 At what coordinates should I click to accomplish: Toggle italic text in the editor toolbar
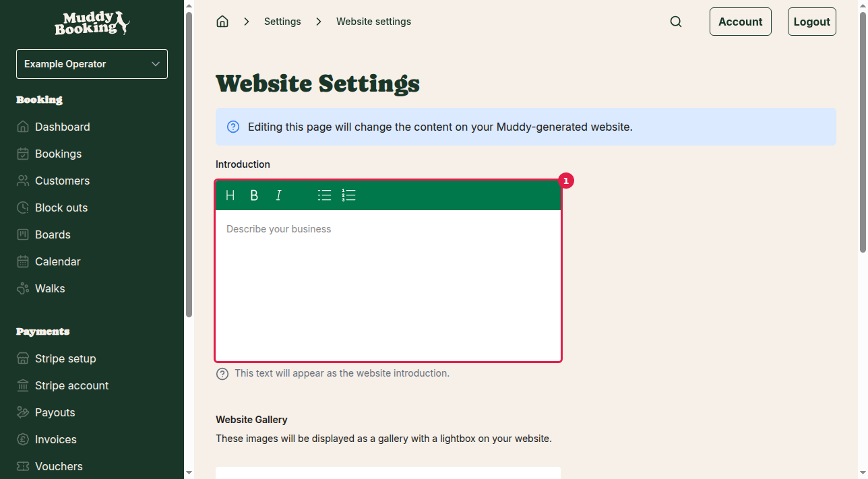[x=278, y=195]
